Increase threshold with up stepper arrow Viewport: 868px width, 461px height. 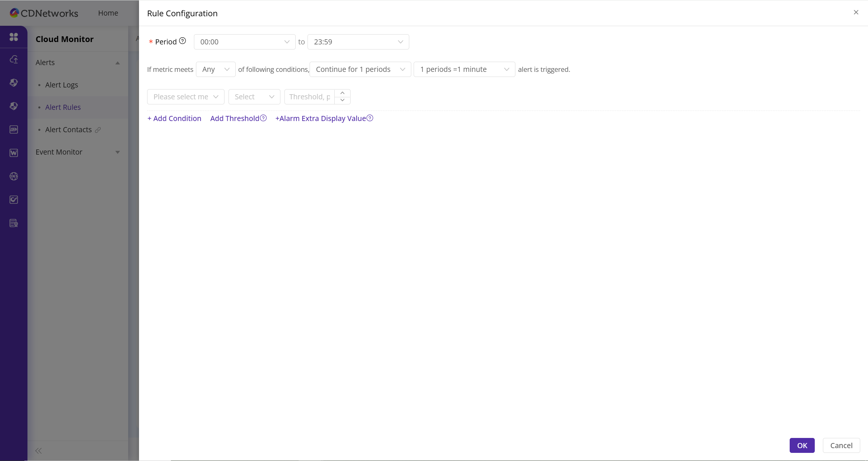click(x=342, y=93)
